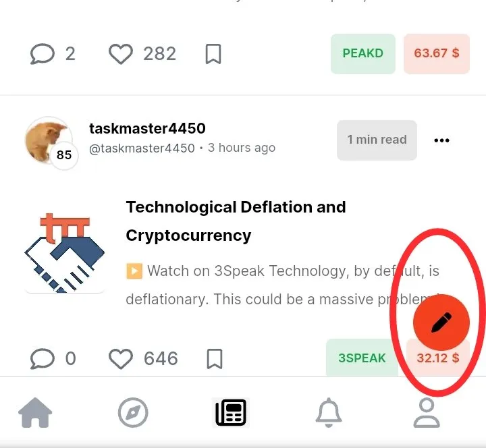Bookmark the Technological Deflation and Cryptocurrency post
Screen dimensions: 486x448
coord(215,359)
